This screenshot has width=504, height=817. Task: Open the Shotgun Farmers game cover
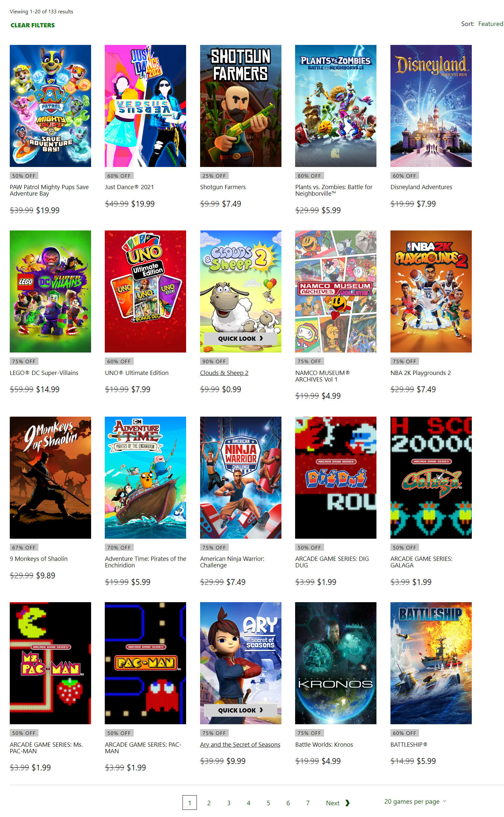click(x=240, y=106)
